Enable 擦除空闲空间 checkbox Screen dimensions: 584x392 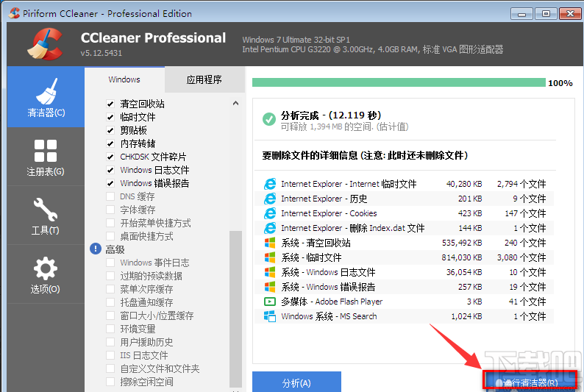[x=110, y=382]
